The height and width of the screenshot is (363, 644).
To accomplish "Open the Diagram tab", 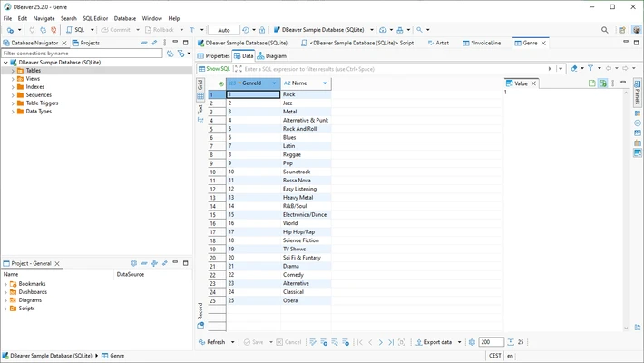I will pos(271,56).
